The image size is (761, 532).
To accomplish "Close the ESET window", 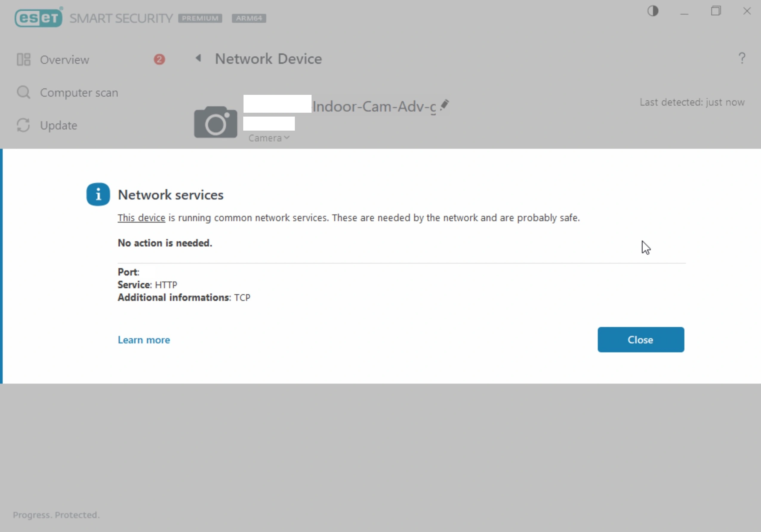I will pyautogui.click(x=746, y=11).
